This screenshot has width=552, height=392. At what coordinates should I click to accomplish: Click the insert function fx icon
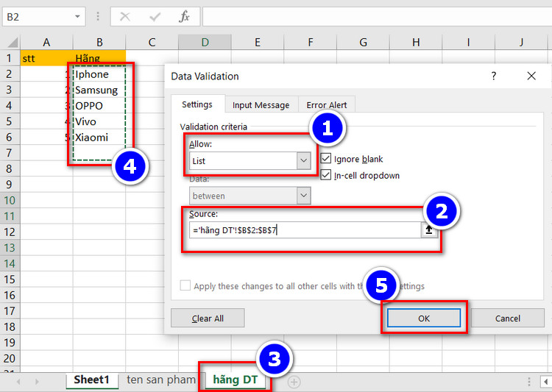(185, 16)
